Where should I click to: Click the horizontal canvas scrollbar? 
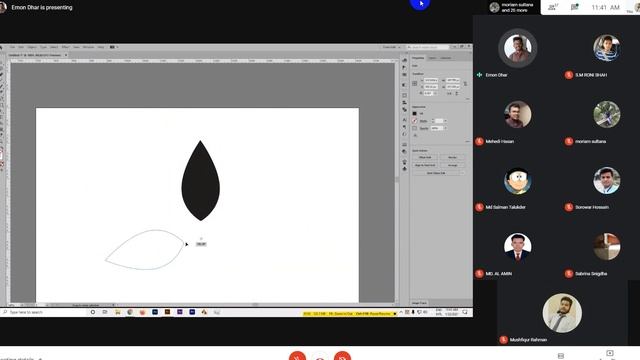click(x=255, y=304)
